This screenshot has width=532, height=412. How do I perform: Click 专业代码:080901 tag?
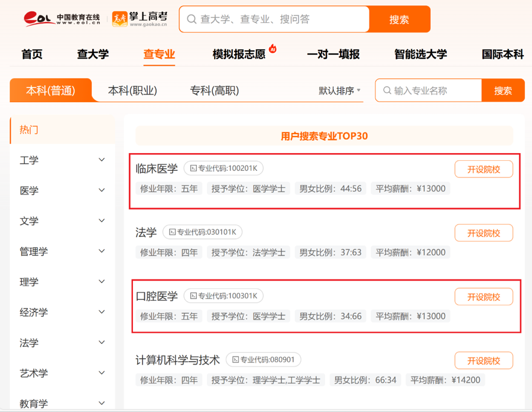tap(263, 360)
